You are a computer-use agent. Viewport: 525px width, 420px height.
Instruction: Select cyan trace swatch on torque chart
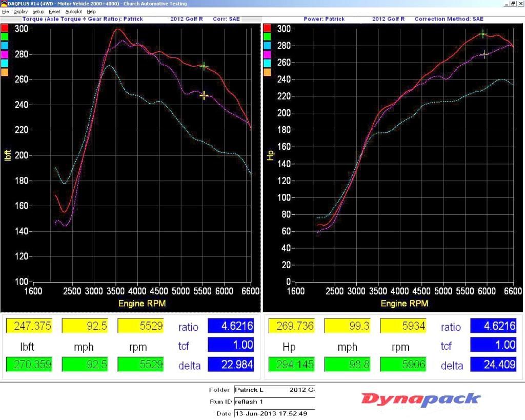[x=5, y=63]
